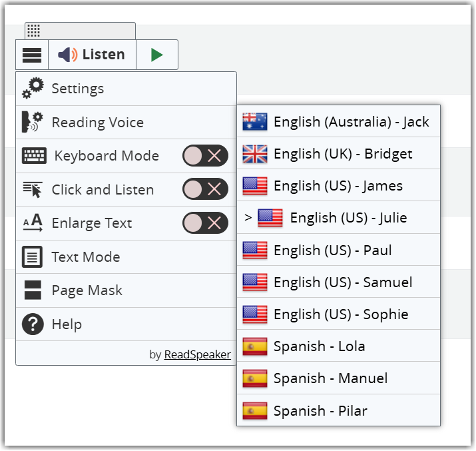The width and height of the screenshot is (476, 451).
Task: Pick the selected English (US) - Julie voice
Action: click(338, 218)
